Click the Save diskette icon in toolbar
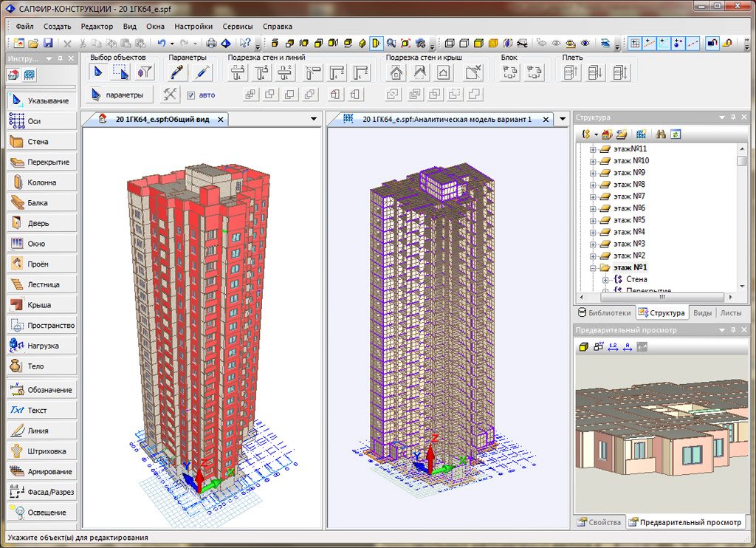Viewport: 756px width, 548px height. point(48,44)
